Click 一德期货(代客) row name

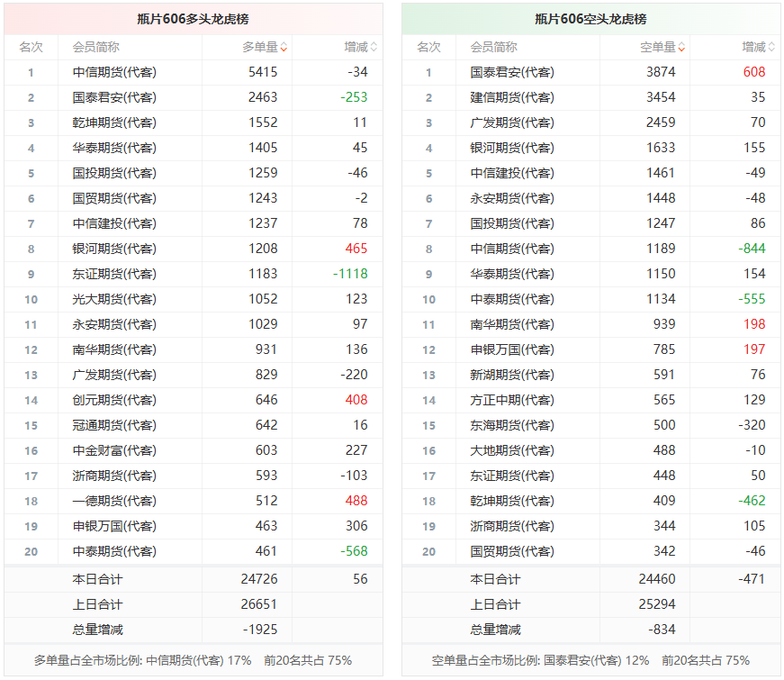[114, 501]
